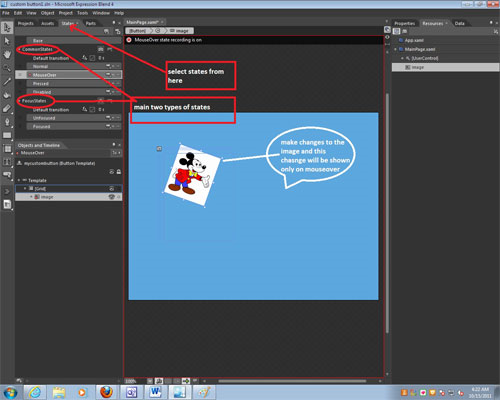Select the Base state
The width and height of the screenshot is (500, 400).
[73, 40]
